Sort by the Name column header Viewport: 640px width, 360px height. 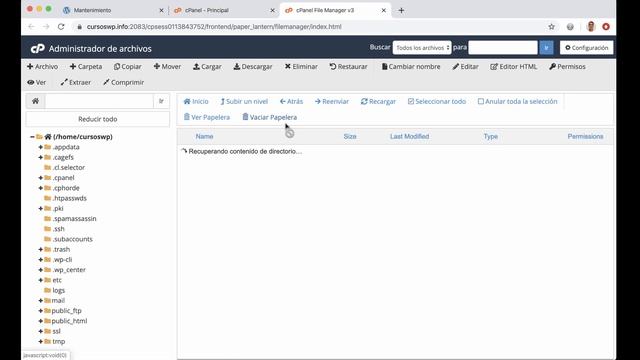click(x=204, y=136)
